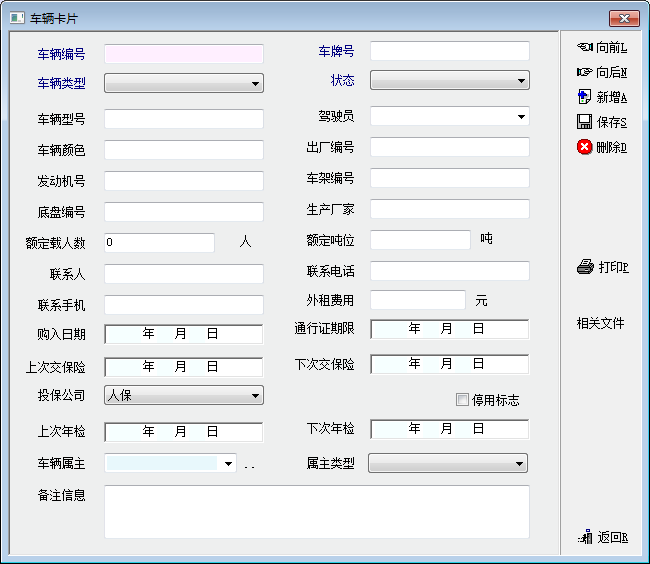
Task: Click the vehicle card window title icon
Action: click(16, 18)
